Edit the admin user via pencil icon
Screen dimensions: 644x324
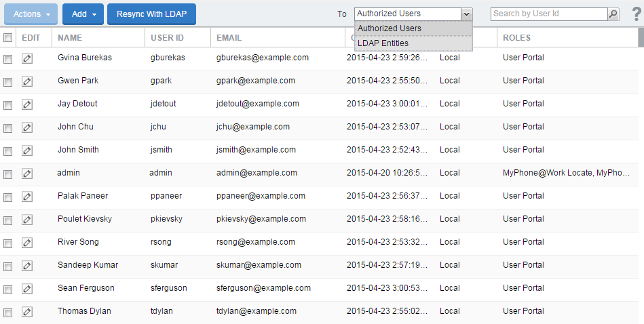click(27, 174)
